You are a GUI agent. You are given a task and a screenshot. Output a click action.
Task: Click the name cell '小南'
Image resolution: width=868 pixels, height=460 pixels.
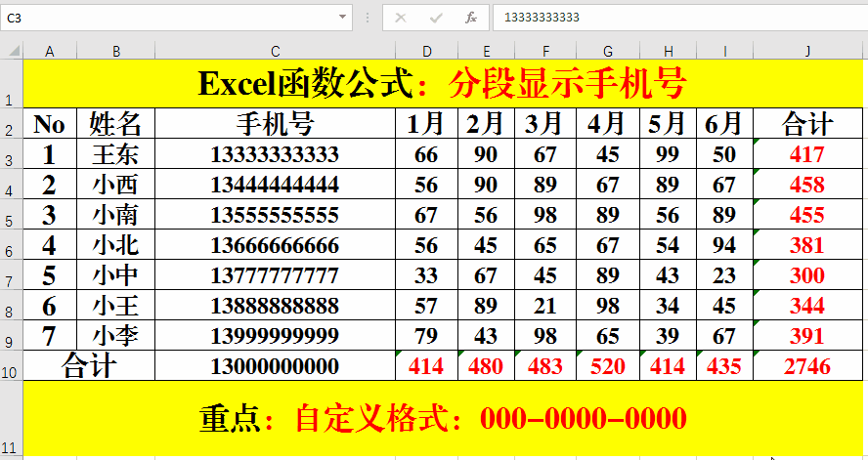click(x=116, y=215)
